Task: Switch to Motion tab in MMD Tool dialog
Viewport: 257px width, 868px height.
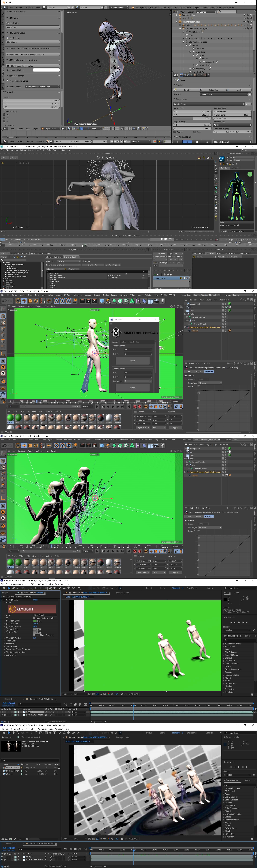Action: [x=123, y=342]
